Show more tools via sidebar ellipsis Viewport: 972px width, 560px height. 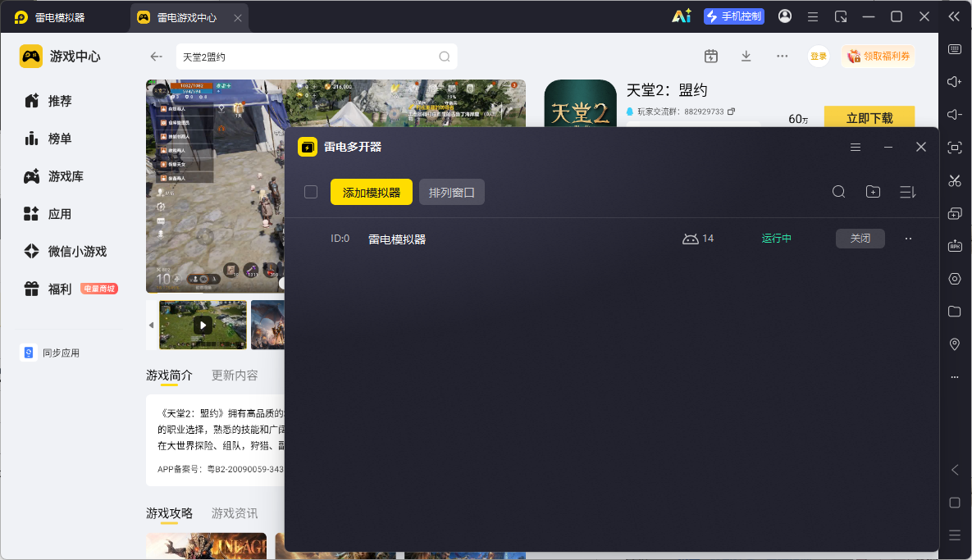point(955,376)
